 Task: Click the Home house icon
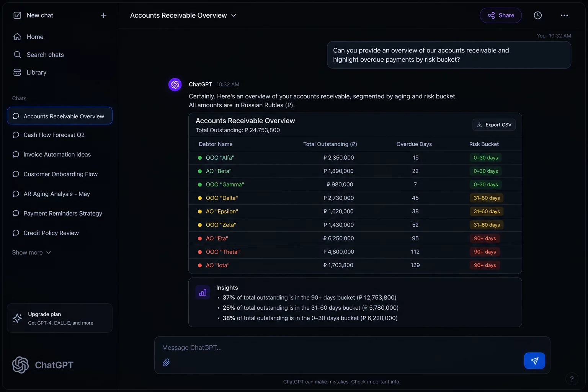pos(17,37)
